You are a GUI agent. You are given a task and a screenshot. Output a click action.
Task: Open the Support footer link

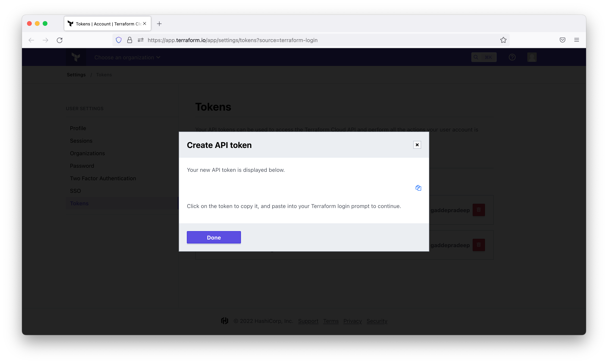pyautogui.click(x=308, y=321)
